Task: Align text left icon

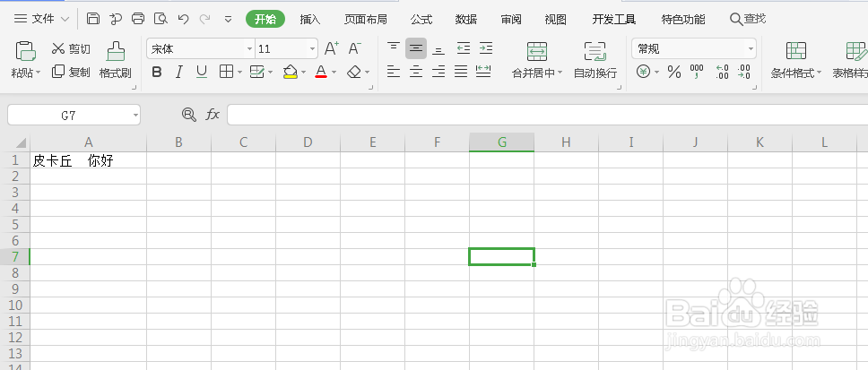Action: 394,72
